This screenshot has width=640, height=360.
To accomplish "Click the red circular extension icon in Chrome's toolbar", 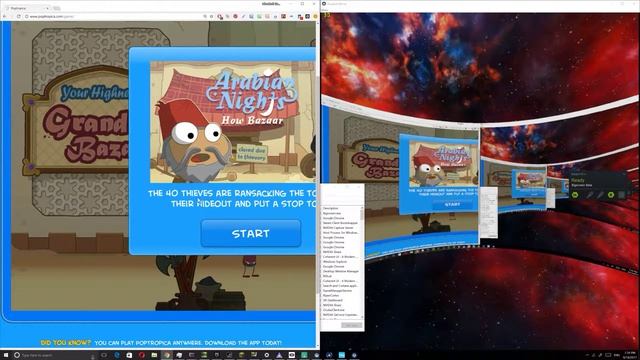I will (236, 16).
